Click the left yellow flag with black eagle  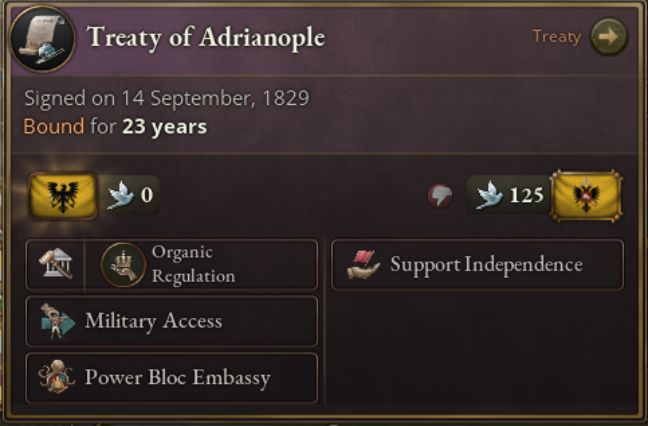coord(63,194)
